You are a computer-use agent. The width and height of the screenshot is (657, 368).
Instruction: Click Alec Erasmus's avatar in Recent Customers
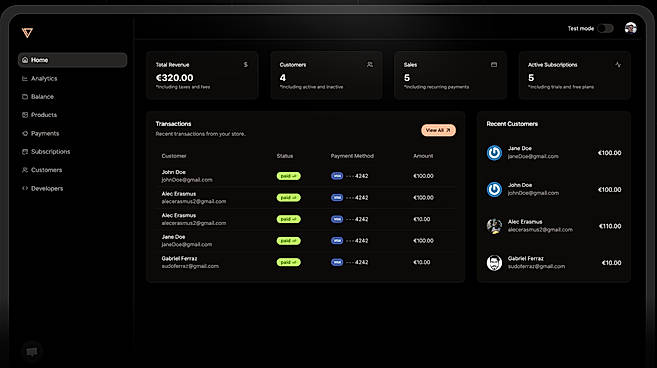click(494, 226)
